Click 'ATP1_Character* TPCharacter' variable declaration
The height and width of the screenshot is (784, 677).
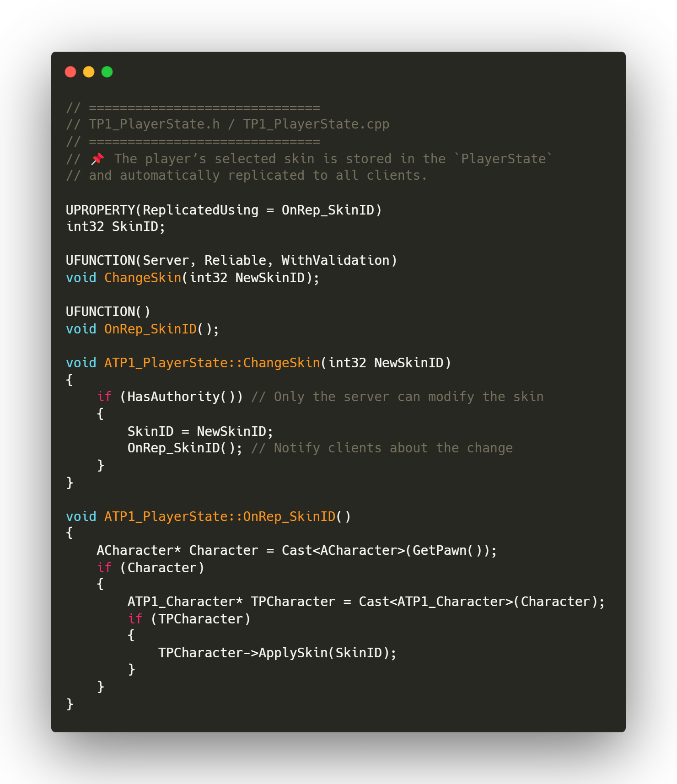tap(231, 602)
